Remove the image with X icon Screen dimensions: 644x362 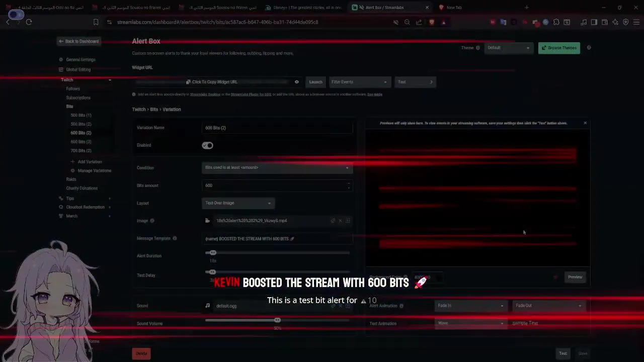tap(340, 221)
